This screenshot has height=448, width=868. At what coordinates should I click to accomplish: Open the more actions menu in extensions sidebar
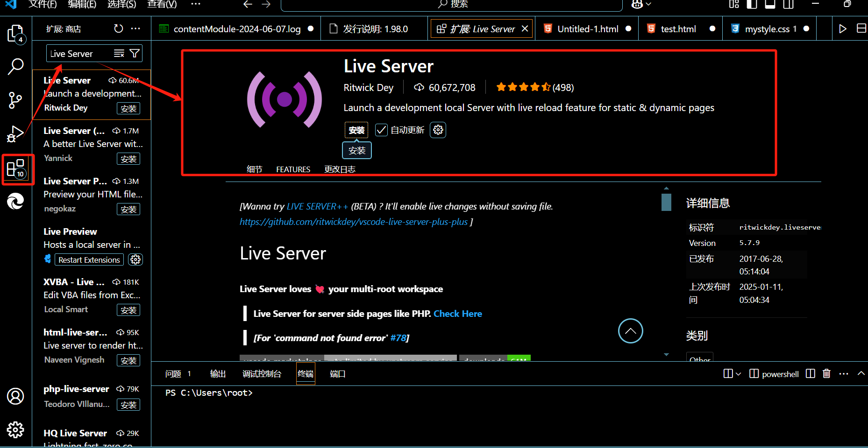click(135, 29)
